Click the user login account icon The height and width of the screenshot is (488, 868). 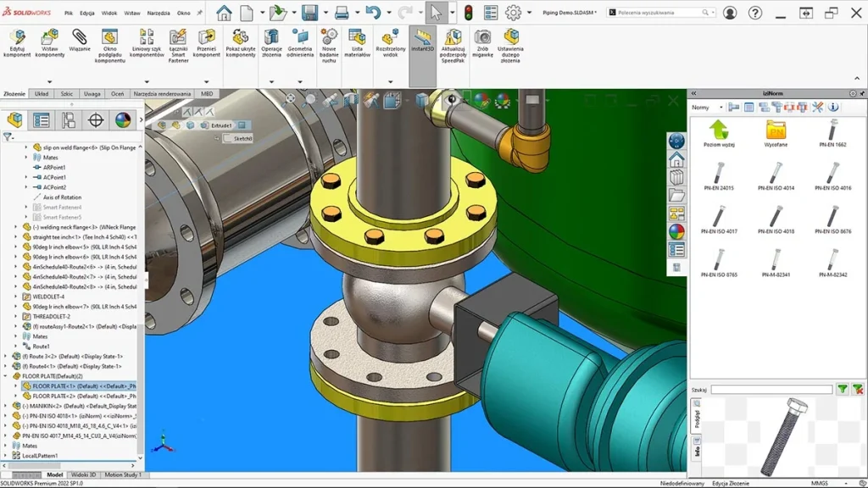click(730, 12)
